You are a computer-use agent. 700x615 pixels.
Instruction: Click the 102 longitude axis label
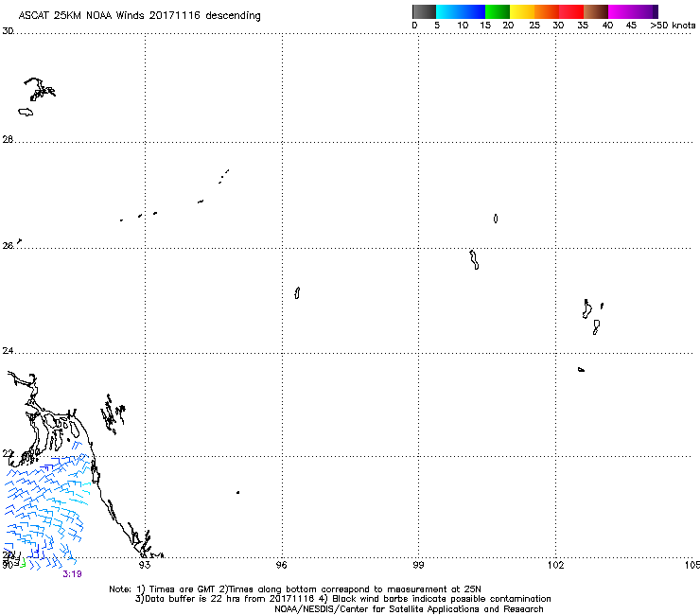[x=556, y=565]
